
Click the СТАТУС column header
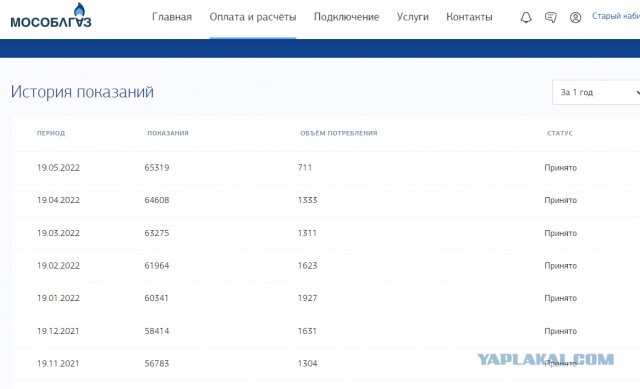coord(560,133)
